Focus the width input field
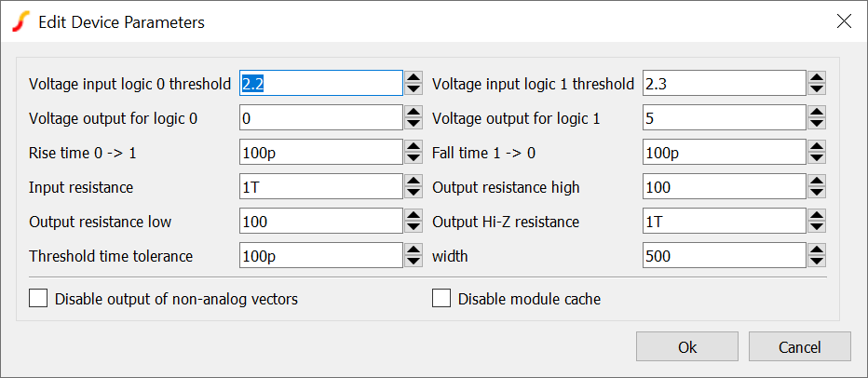Image resolution: width=868 pixels, height=378 pixels. pos(723,256)
